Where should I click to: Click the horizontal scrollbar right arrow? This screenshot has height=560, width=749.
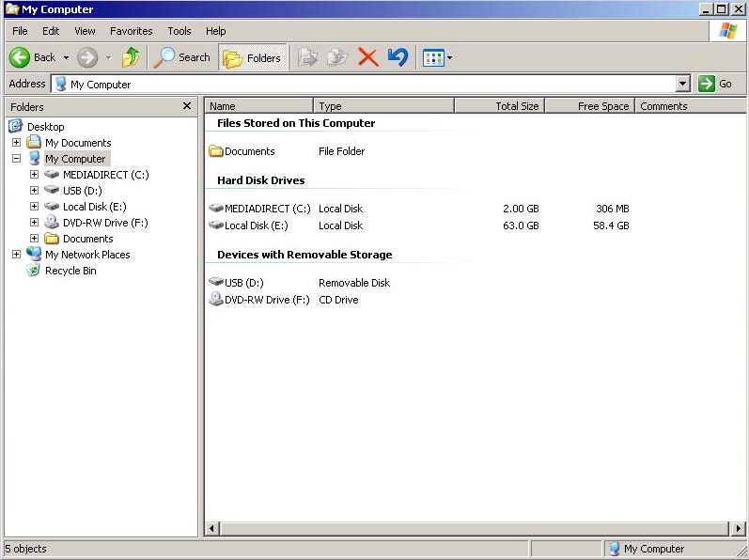739,529
